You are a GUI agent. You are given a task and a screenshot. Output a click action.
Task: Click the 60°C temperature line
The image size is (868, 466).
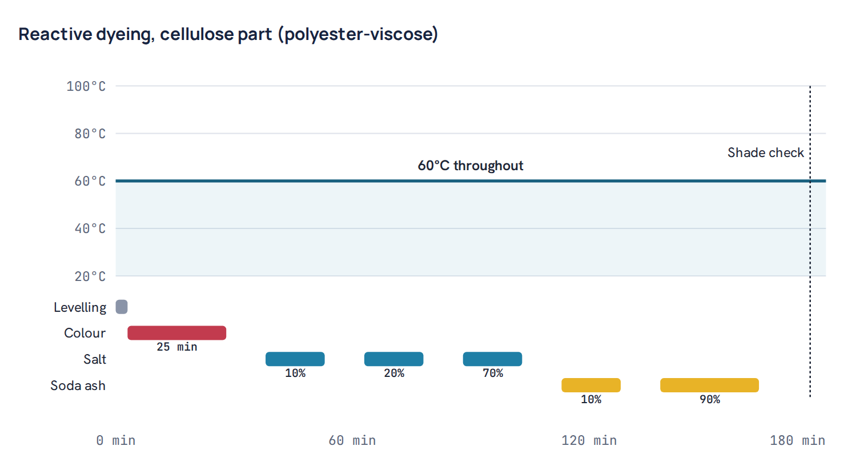pos(471,181)
